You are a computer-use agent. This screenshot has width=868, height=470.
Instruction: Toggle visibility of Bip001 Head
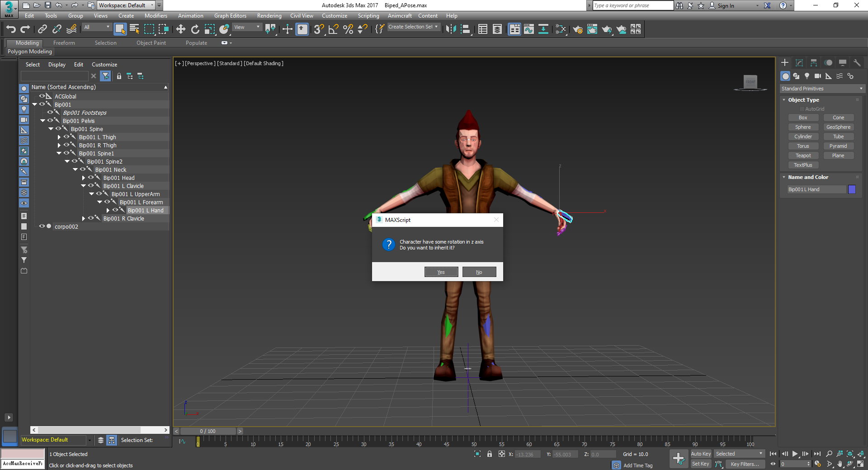point(90,178)
